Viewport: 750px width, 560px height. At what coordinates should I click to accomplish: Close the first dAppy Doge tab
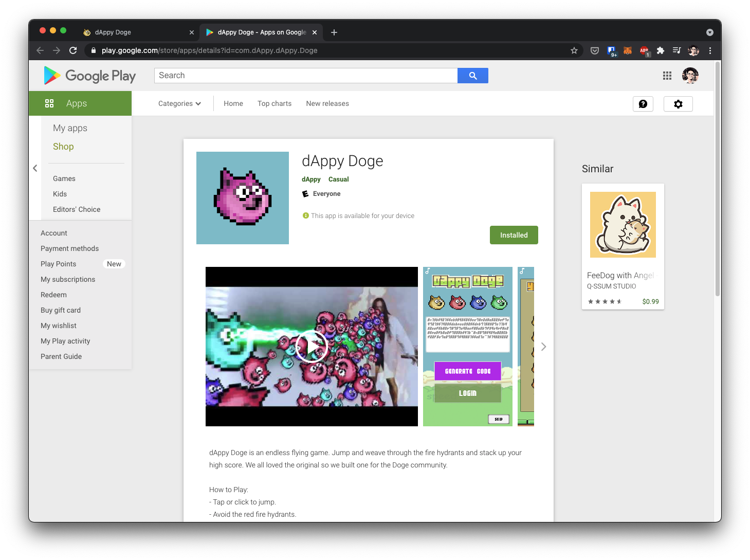[x=192, y=32]
